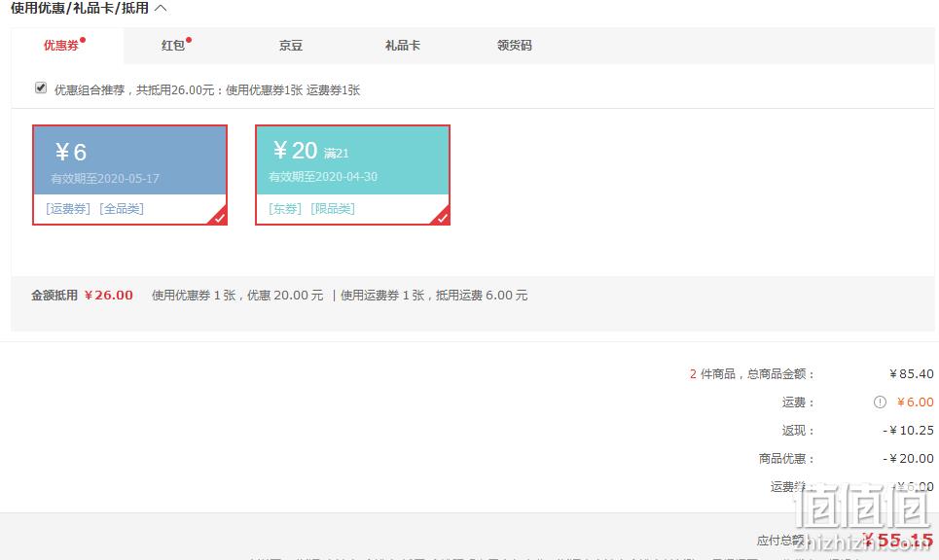Open the 红包 tab
Image resolution: width=939 pixels, height=560 pixels.
click(173, 46)
